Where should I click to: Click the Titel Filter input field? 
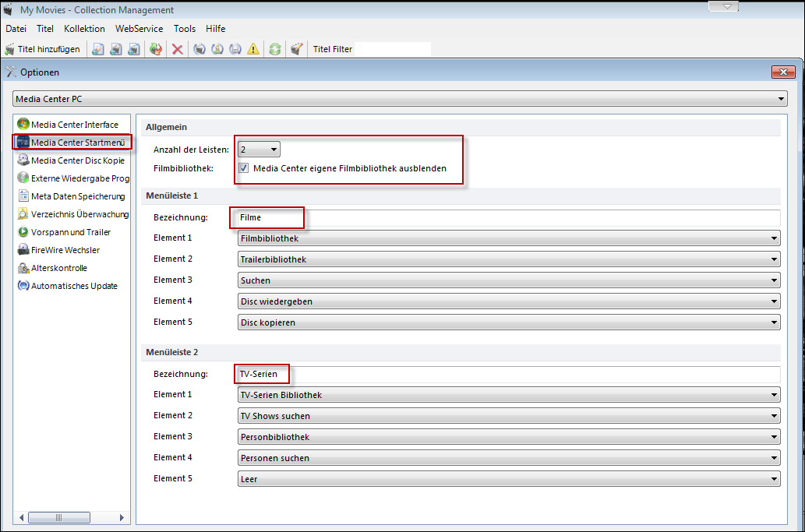click(x=392, y=49)
